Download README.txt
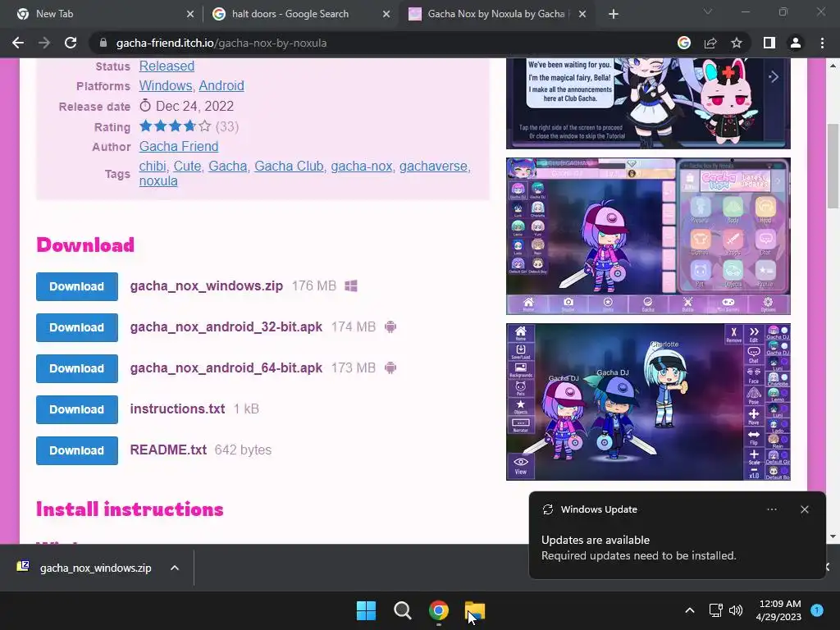 coord(77,450)
